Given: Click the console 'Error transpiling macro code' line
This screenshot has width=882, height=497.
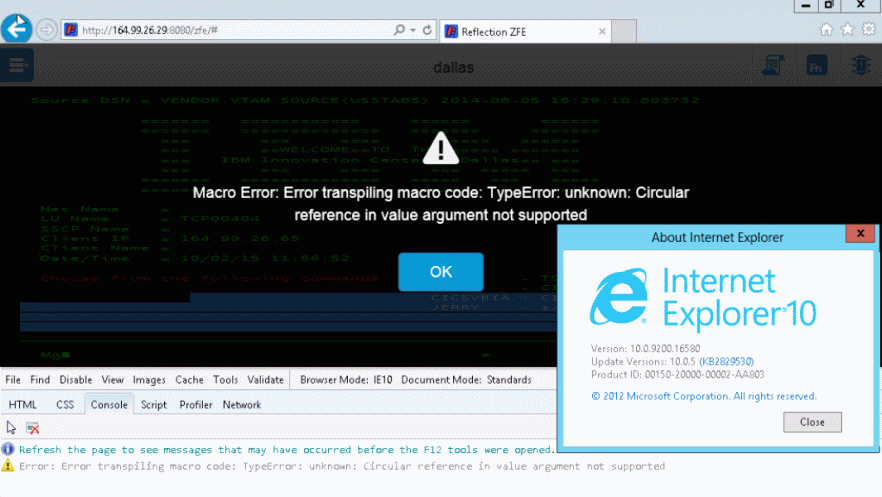Looking at the screenshot, I should (342, 466).
